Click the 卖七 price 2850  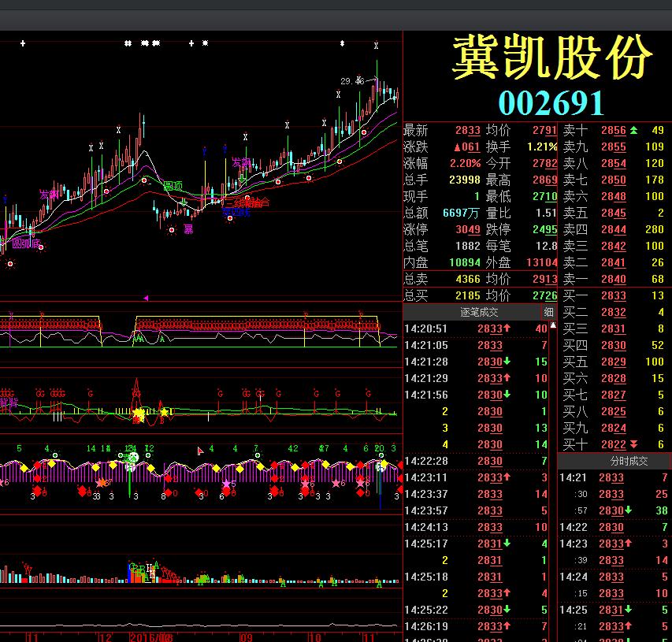(613, 180)
